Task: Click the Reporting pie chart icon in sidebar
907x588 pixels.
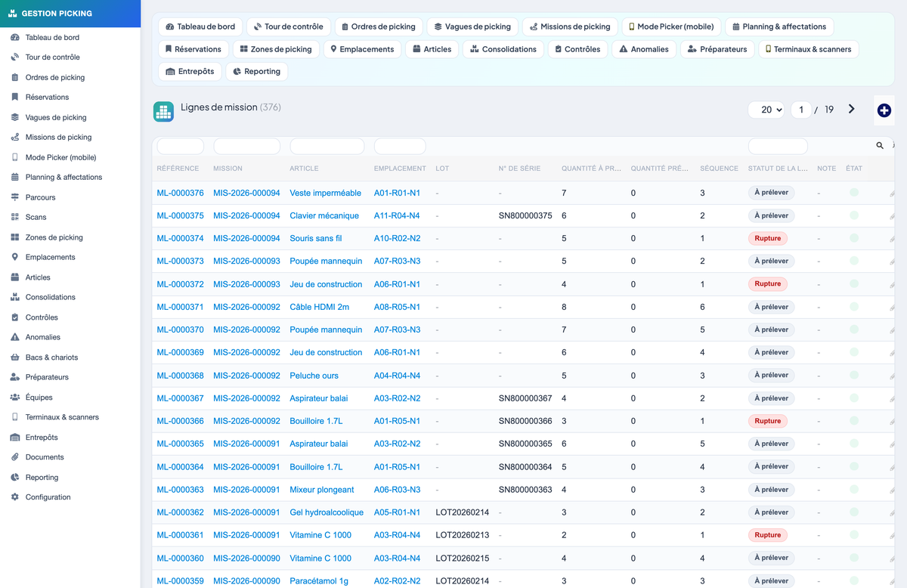Action: [x=15, y=478]
